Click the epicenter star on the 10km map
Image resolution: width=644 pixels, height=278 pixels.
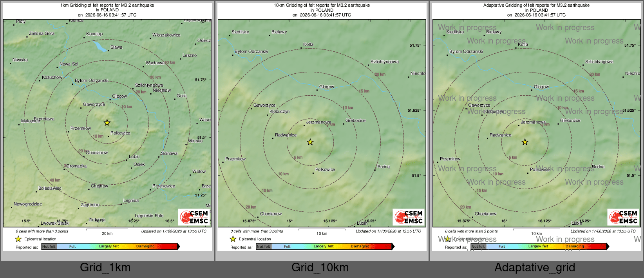click(x=310, y=142)
